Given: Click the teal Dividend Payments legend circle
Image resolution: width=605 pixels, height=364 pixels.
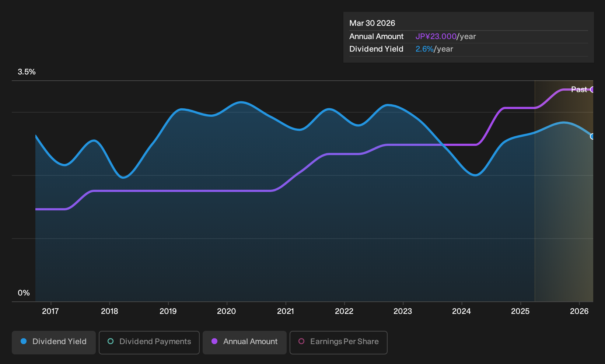Looking at the screenshot, I should [111, 341].
